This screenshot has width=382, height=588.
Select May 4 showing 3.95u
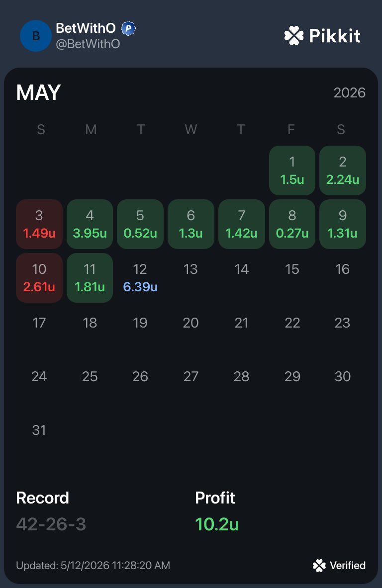tap(90, 224)
